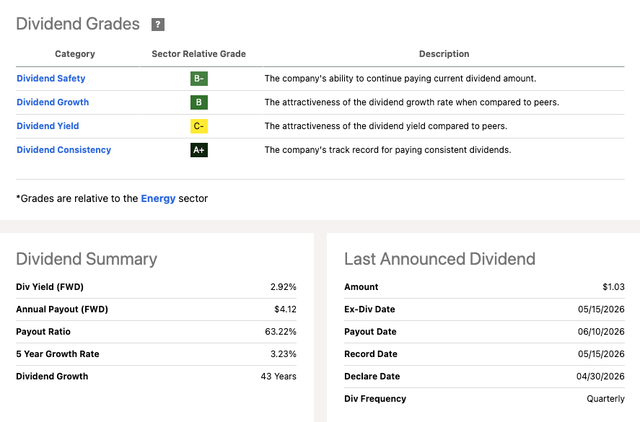Viewport: 640px width, 422px height.
Task: Click the dividend yield description text
Action: click(386, 126)
